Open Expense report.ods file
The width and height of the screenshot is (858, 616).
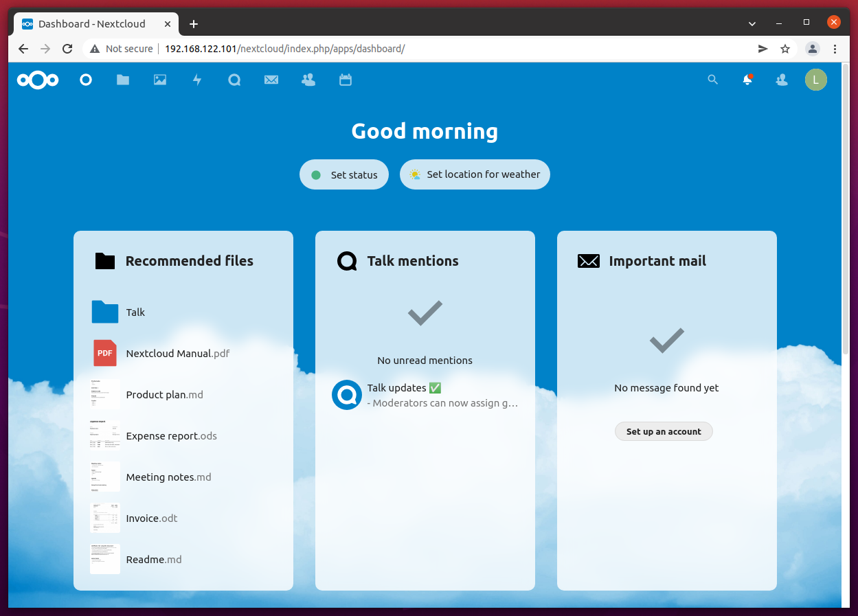click(183, 436)
